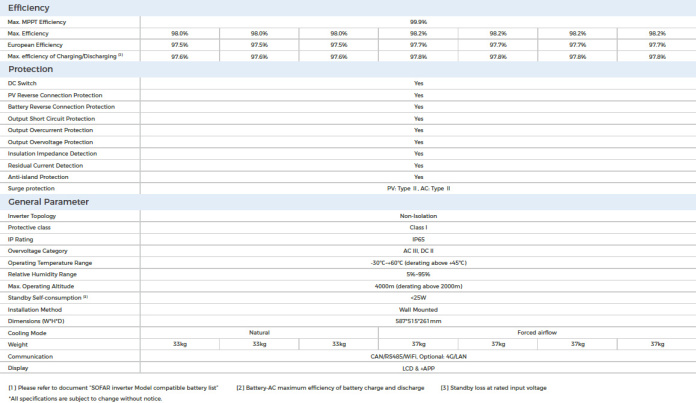
Task: Select the AC III, DC II overvoltage value
Action: (418, 251)
